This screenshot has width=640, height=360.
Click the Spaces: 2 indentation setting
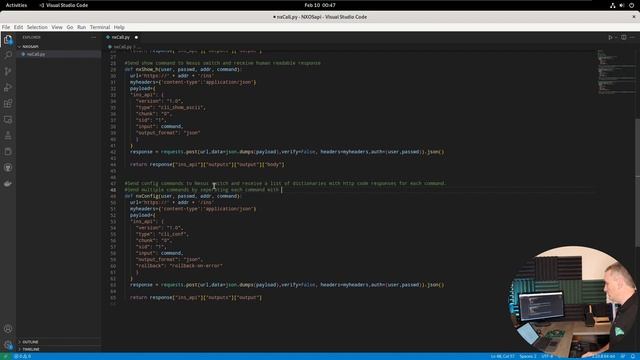click(x=528, y=356)
